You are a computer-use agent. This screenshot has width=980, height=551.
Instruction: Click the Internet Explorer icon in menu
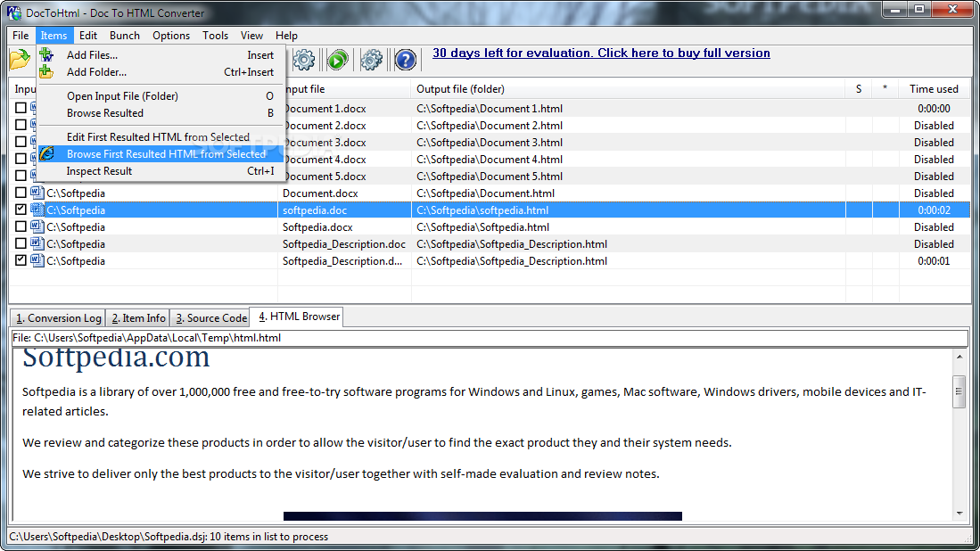click(x=46, y=153)
